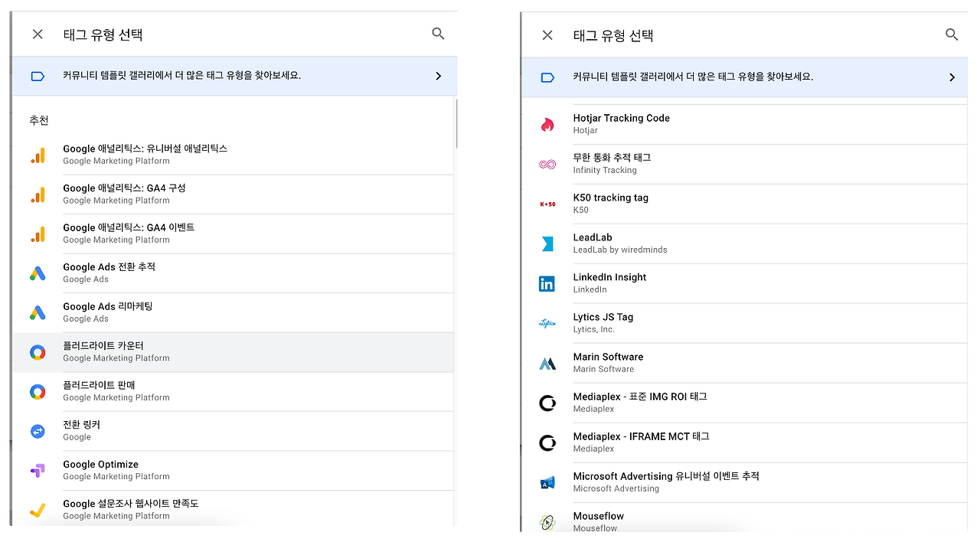This screenshot has height=542, width=980.
Task: Click the 플러드라이트 판매 ring icon
Action: tap(38, 392)
